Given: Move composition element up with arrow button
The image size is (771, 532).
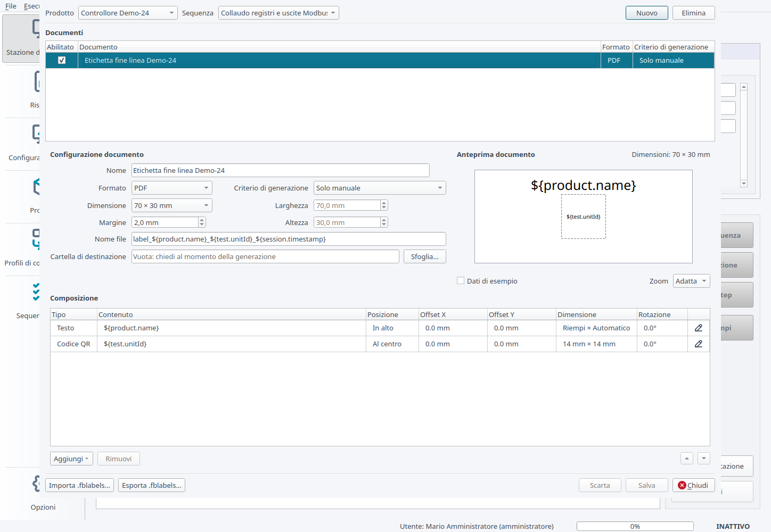Looking at the screenshot, I should [x=687, y=459].
